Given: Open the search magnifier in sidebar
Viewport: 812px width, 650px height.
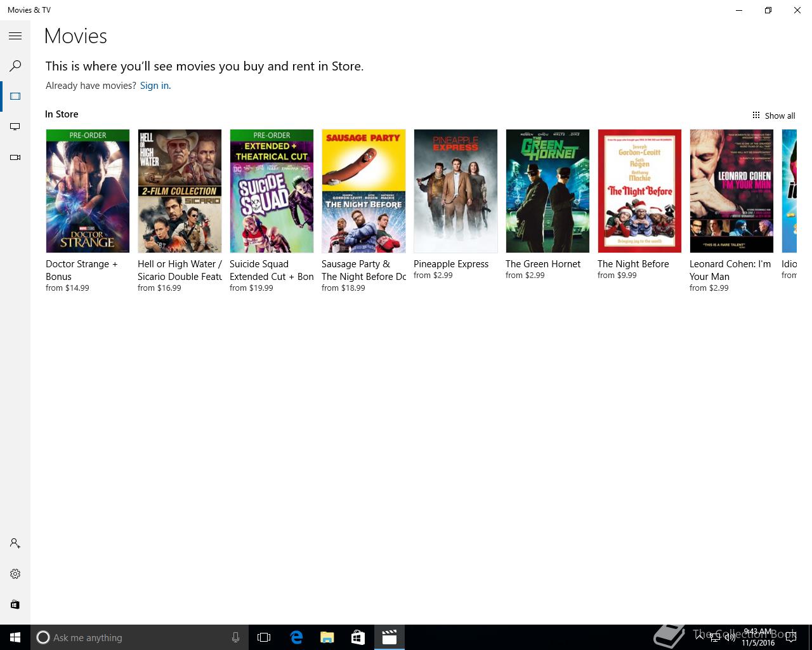Looking at the screenshot, I should [x=15, y=66].
